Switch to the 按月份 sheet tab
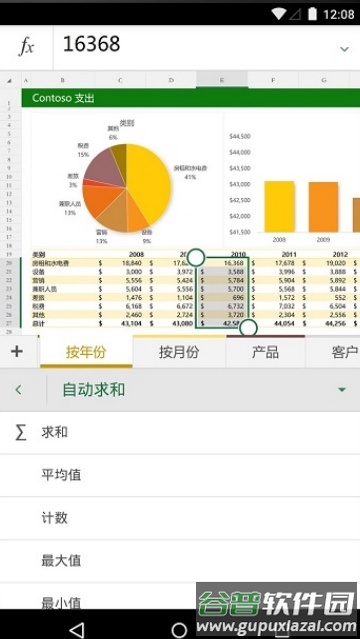 179,352
